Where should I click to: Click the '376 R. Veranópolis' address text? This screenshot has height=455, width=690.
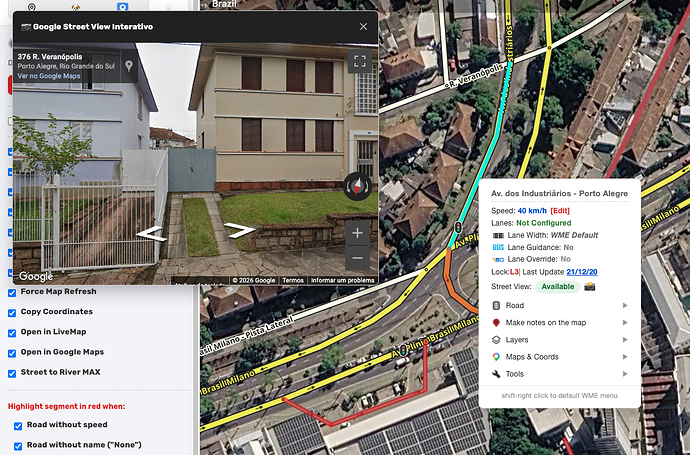(50, 57)
